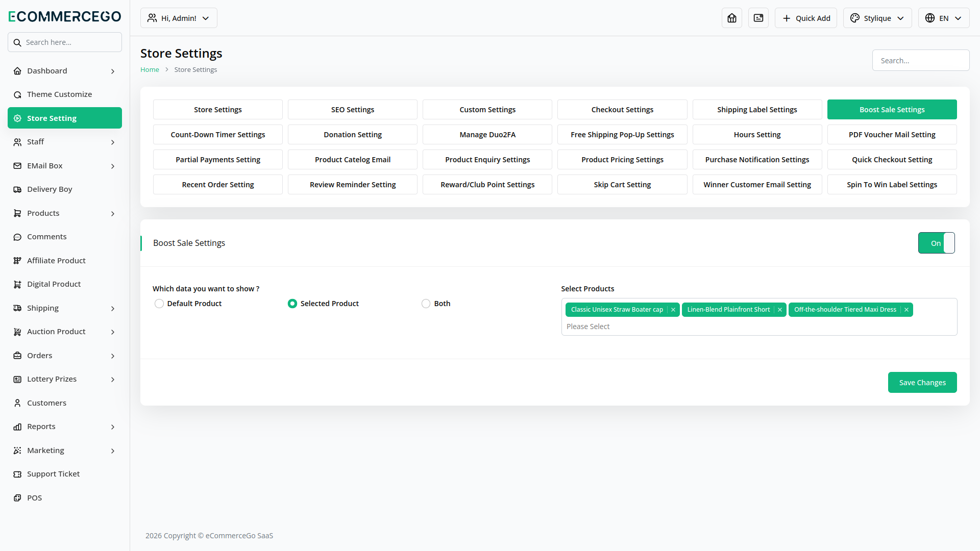Click the Affiliate Product icon
The height and width of the screenshot is (551, 980).
coord(17,261)
